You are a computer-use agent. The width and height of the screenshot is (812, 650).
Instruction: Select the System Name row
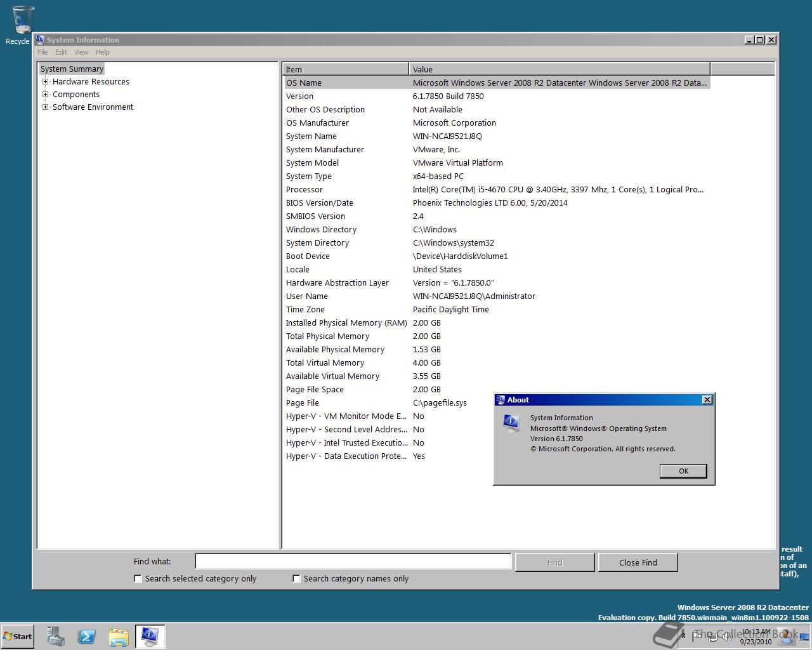[x=497, y=136]
